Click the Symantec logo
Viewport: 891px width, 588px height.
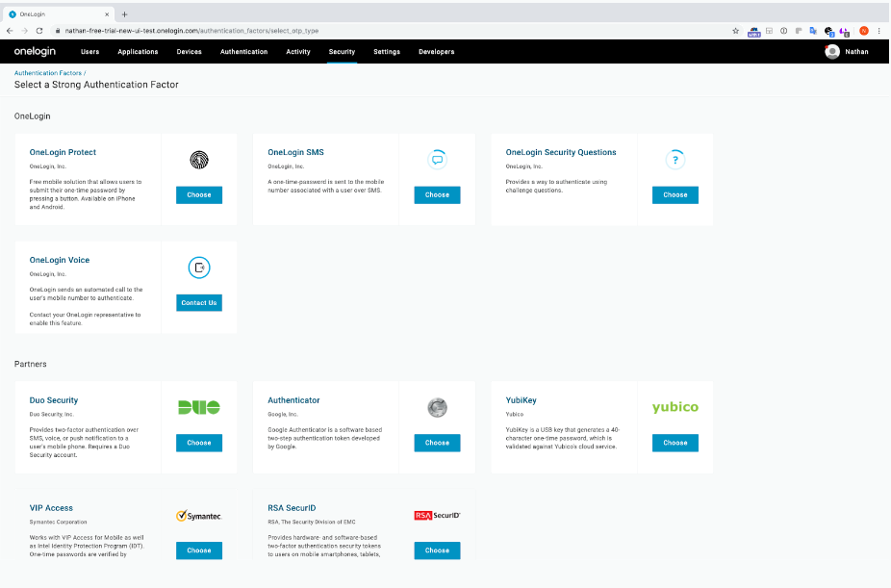click(x=199, y=516)
